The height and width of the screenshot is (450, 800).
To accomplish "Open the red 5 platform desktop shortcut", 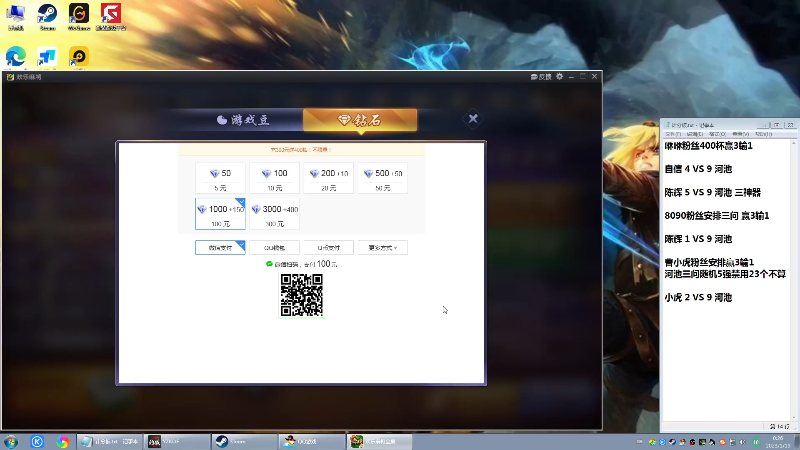I will tap(111, 17).
